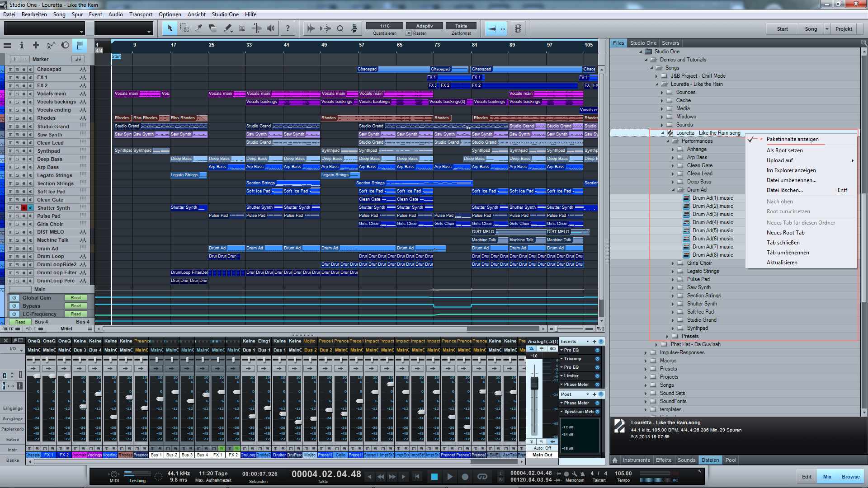The width and height of the screenshot is (868, 488).
Task: Expand the Girls Choir folder
Action: point(673,263)
